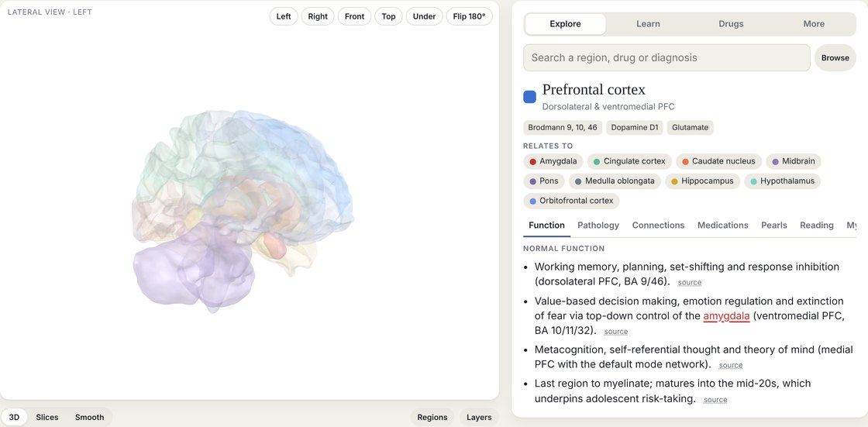Open the Hippocampus related chip
868x427 pixels.
702,181
